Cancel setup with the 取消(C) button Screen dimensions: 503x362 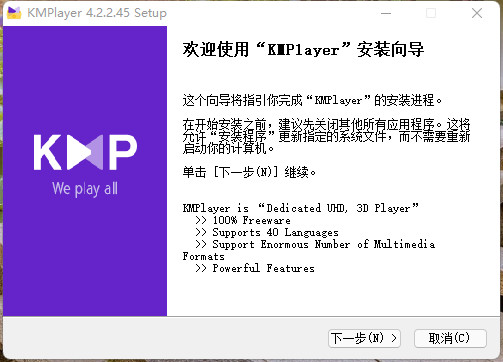(450, 338)
